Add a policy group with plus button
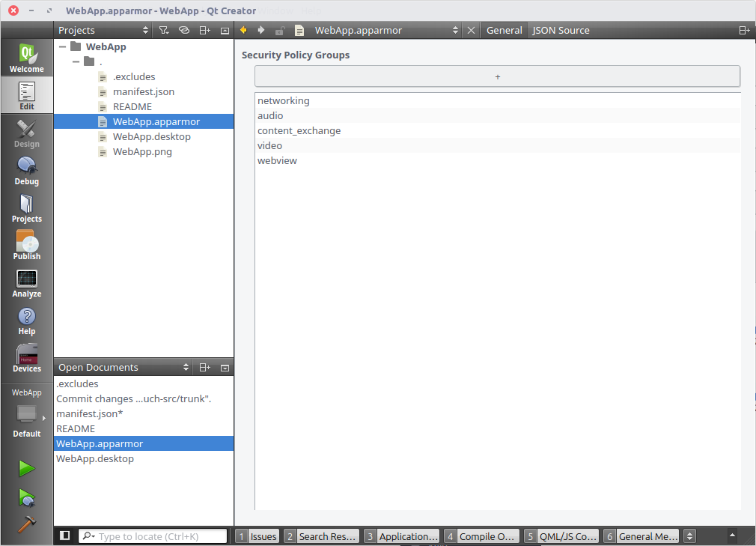The height and width of the screenshot is (546, 756). (497, 76)
